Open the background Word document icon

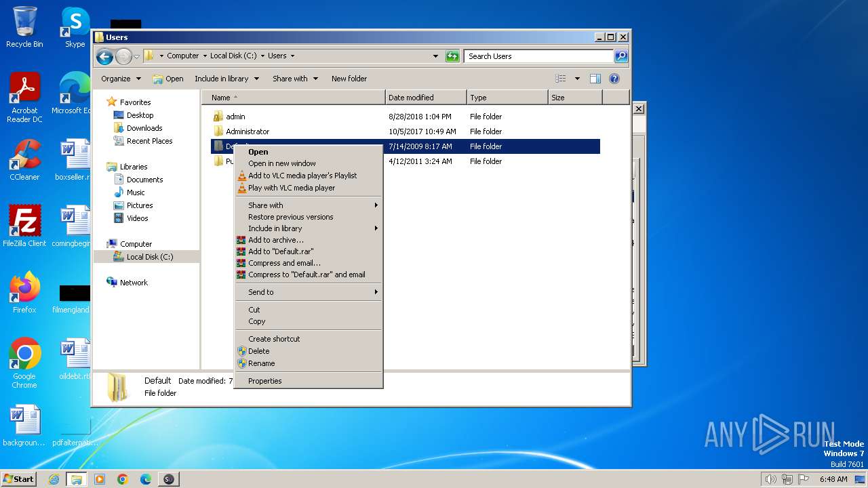(24, 426)
